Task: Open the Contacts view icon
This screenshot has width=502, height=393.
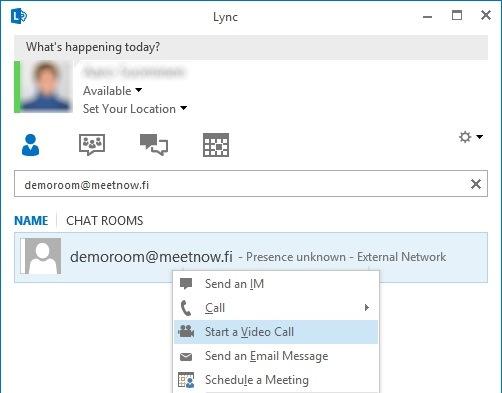Action: tap(30, 145)
